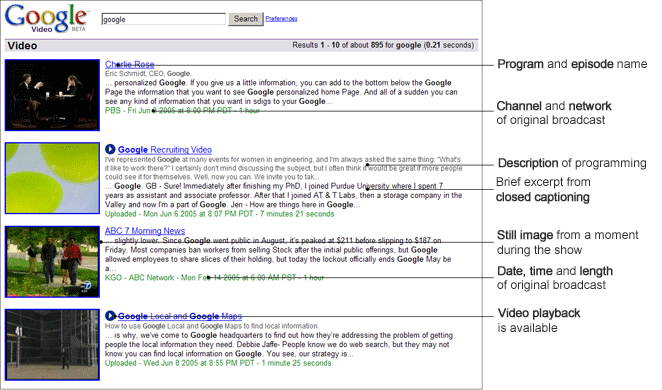Click the 'PBS - Fri Jun 3 2005' broadcast line
662x390 pixels.
point(182,110)
